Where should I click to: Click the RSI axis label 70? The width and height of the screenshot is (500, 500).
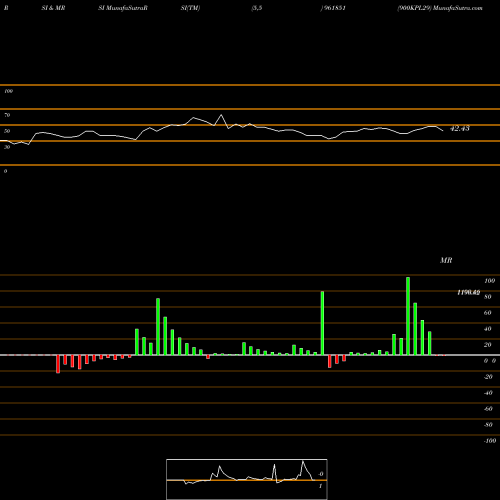[7, 115]
